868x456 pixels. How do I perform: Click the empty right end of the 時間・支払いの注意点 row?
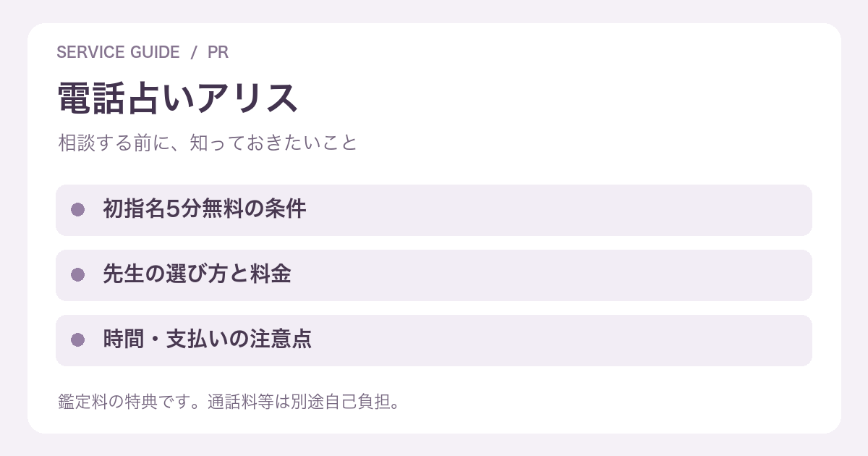[x=759, y=340]
